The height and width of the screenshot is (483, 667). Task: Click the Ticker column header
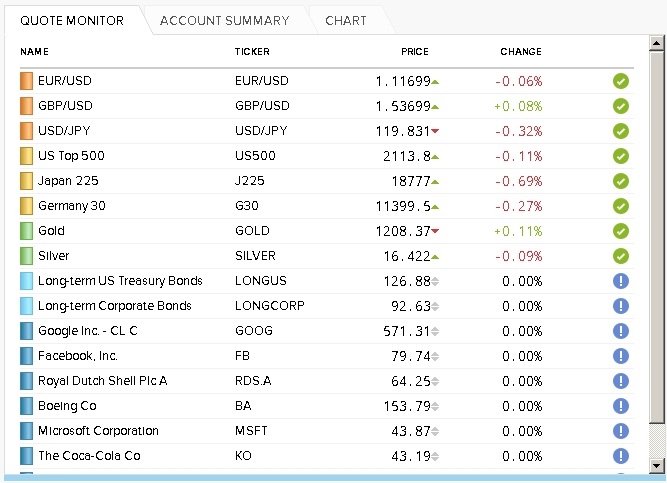click(x=252, y=52)
